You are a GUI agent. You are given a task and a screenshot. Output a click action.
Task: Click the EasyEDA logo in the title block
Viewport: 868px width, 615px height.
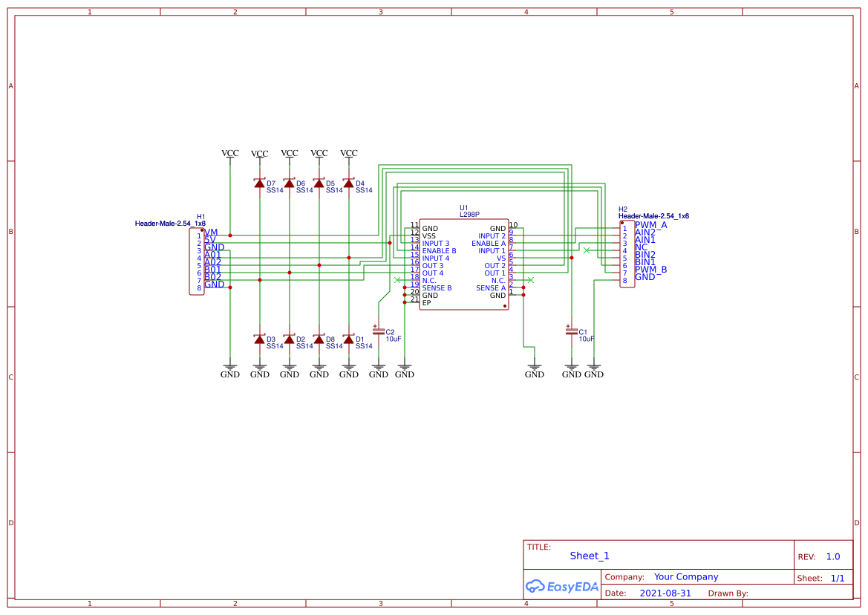pyautogui.click(x=561, y=587)
